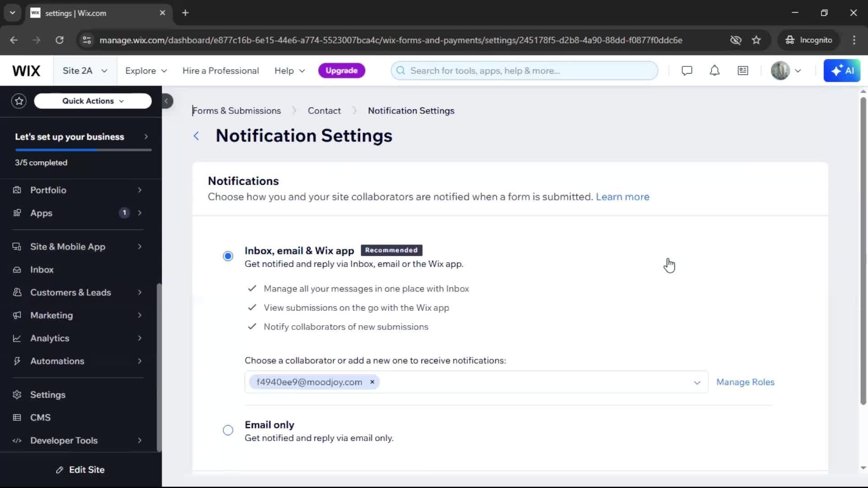Click the Incognito indicator

pyautogui.click(x=809, y=40)
